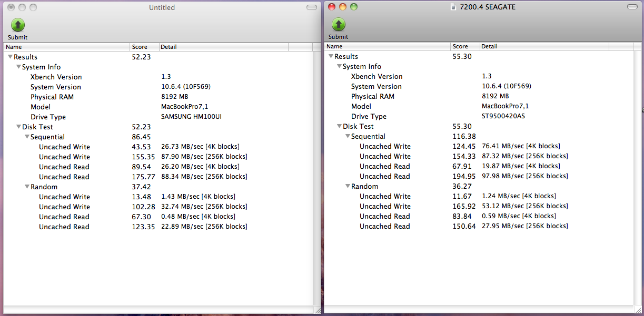Select System Version row in Untitled window
The height and width of the screenshot is (316, 644).
pos(159,87)
